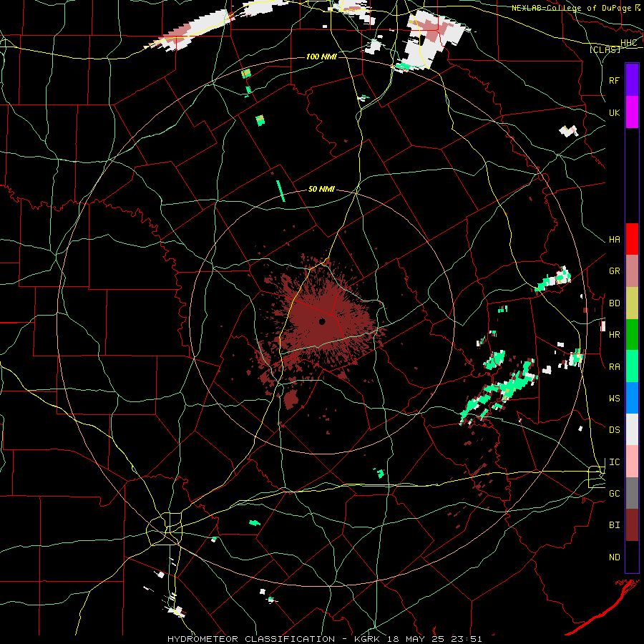644x644 pixels.
Task: Click the white DS legend swatch
Action: [632, 429]
